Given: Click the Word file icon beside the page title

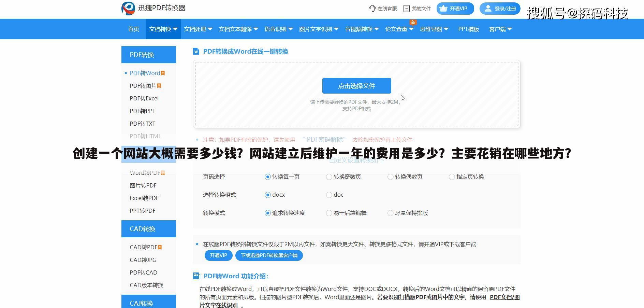Looking at the screenshot, I should pyautogui.click(x=196, y=52).
